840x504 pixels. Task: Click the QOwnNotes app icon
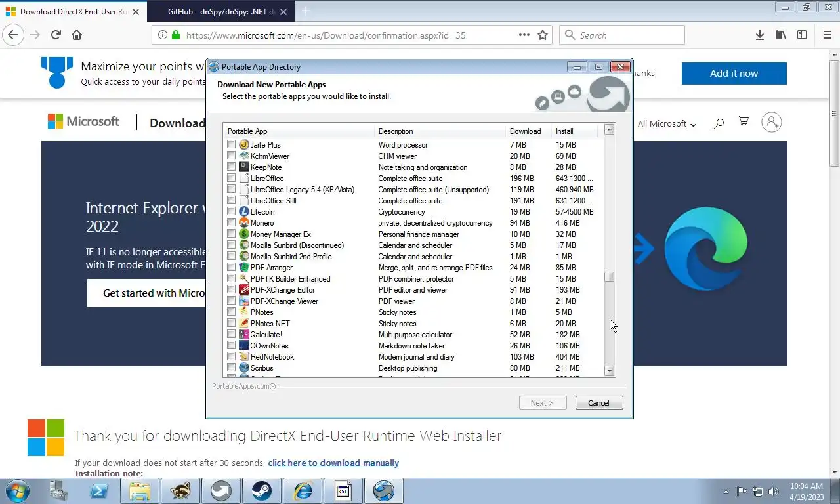pos(244,346)
